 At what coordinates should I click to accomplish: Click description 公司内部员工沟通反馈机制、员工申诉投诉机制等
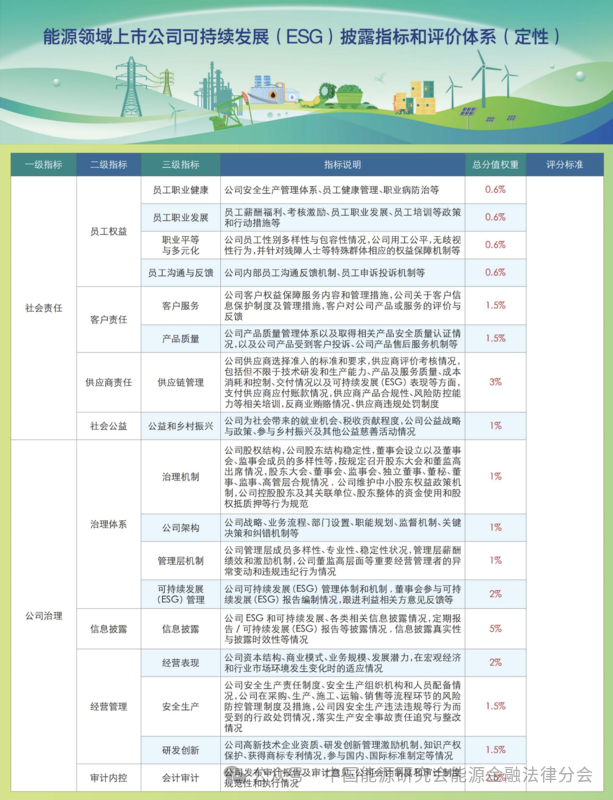[x=324, y=272]
